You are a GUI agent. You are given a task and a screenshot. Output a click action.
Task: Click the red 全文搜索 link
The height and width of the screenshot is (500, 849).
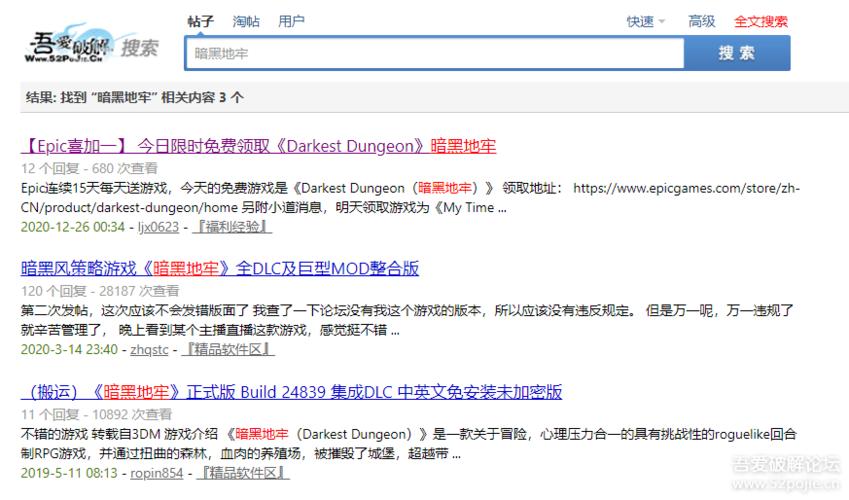click(x=761, y=22)
